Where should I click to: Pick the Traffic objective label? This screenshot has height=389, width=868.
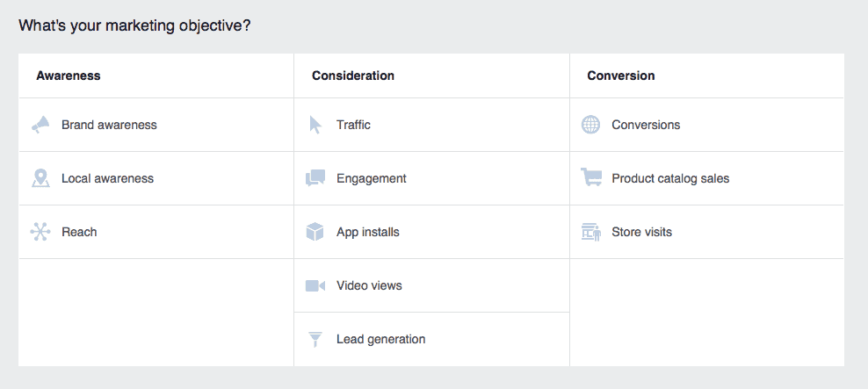(353, 125)
